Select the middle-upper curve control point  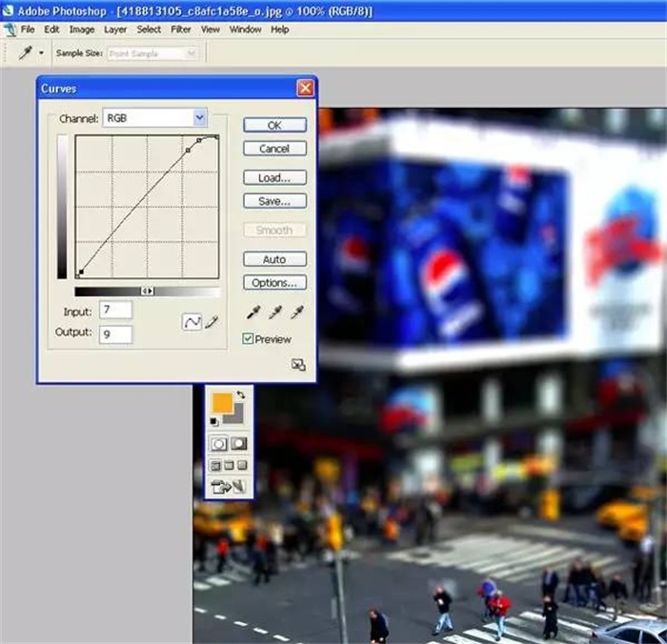[x=188, y=151]
